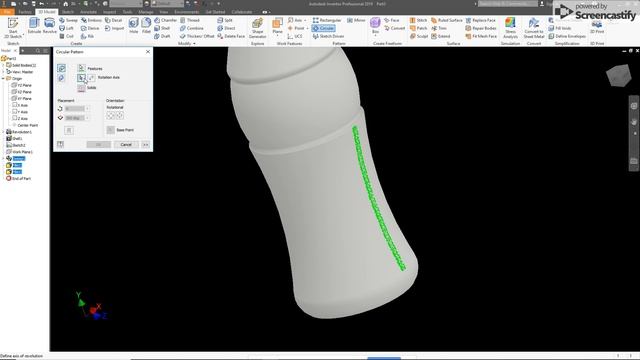This screenshot has height=360, width=640.
Task: Open the Stress Analysis tool
Action: pos(510,28)
